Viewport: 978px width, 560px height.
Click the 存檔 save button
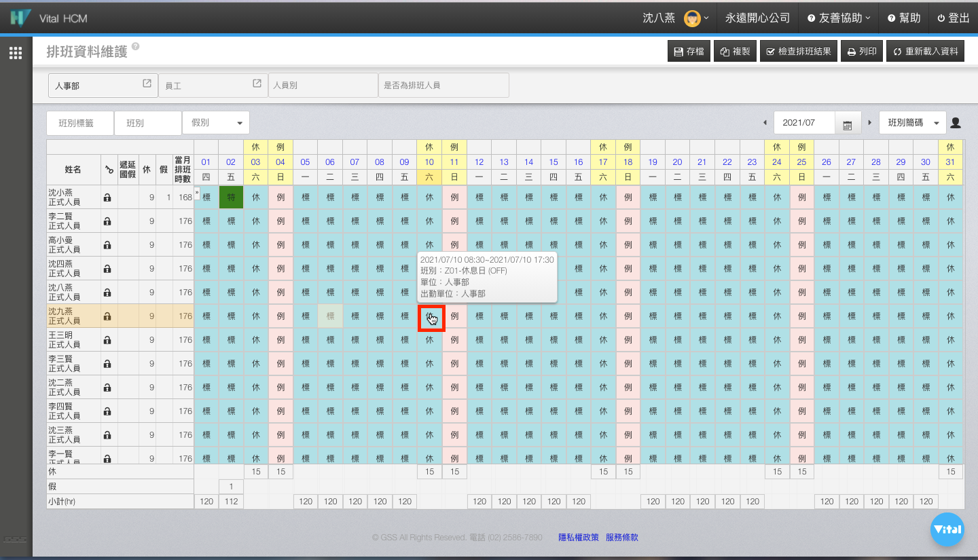coord(689,52)
